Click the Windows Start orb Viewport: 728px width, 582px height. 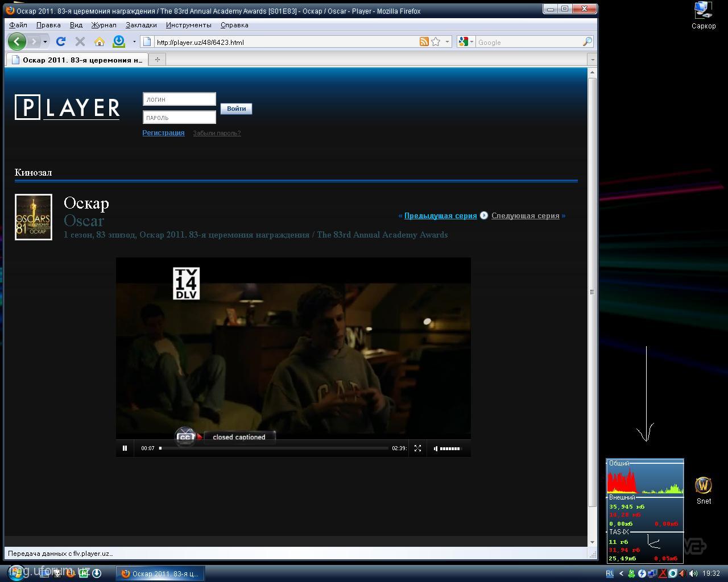(x=15, y=572)
